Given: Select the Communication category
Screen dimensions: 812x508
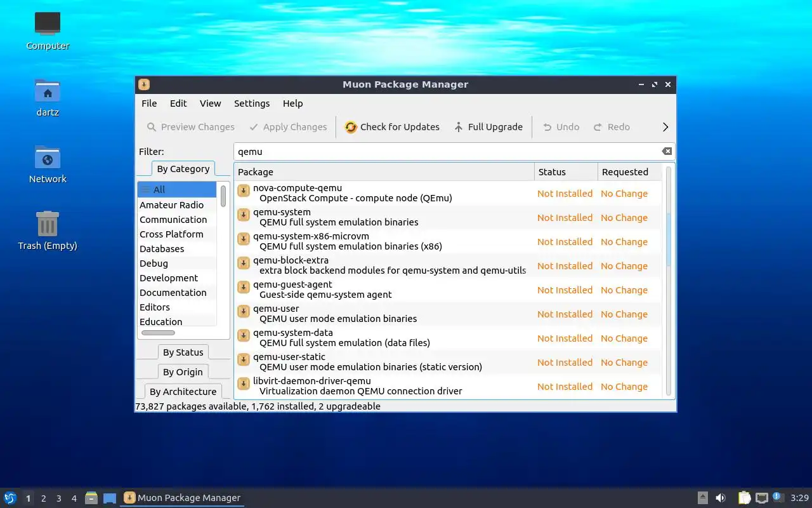Looking at the screenshot, I should pos(177,220).
